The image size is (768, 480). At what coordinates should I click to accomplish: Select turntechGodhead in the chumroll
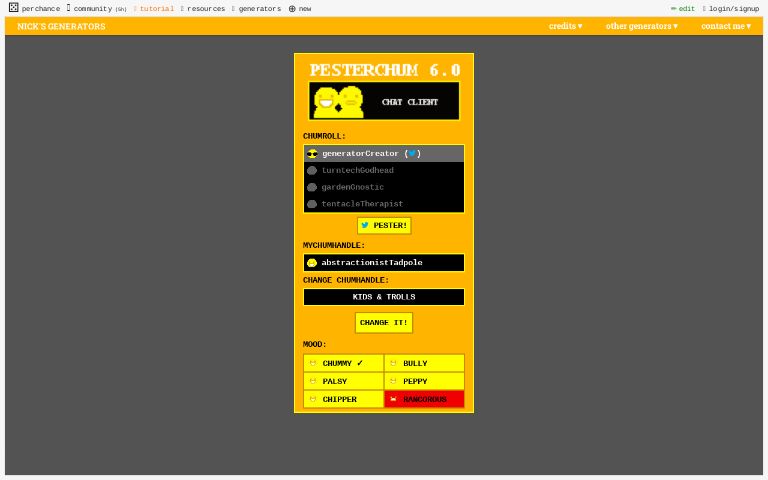384,170
